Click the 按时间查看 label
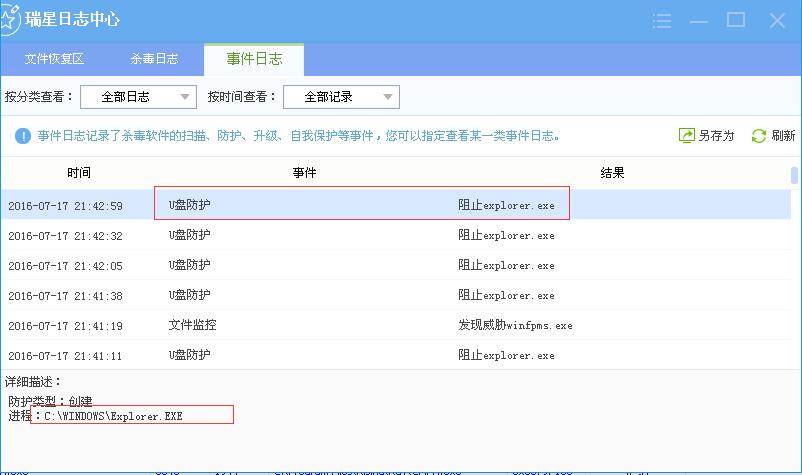Image resolution: width=802 pixels, height=475 pixels. (x=241, y=97)
